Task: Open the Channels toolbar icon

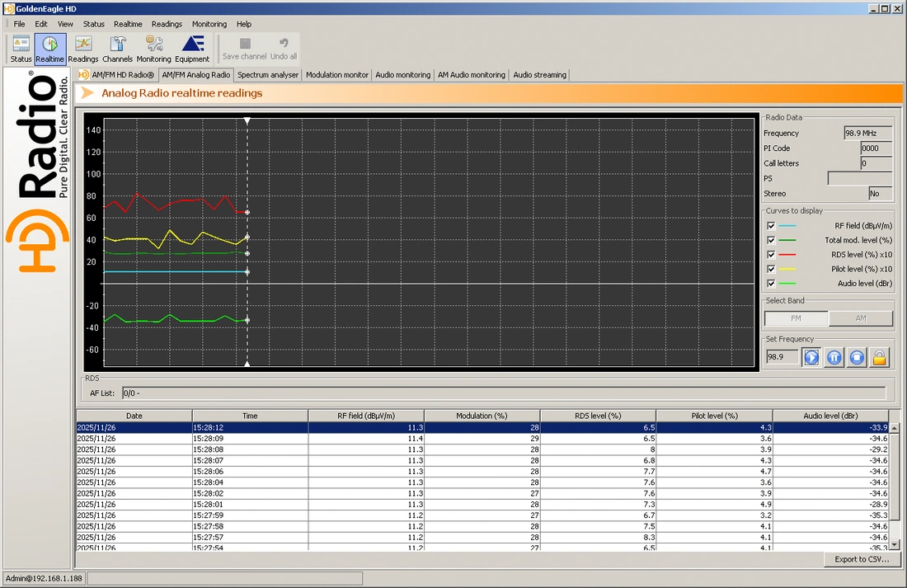Action: [118, 49]
